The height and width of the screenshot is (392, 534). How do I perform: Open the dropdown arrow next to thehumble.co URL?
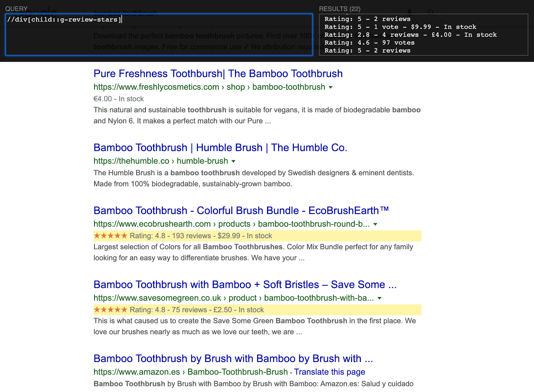click(233, 161)
